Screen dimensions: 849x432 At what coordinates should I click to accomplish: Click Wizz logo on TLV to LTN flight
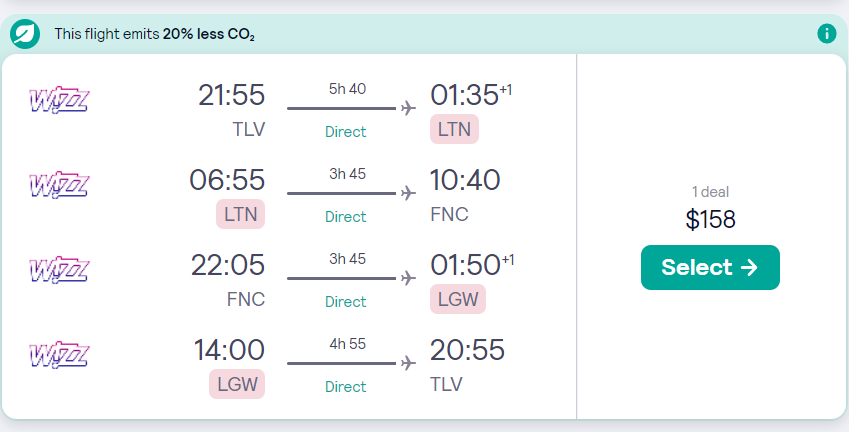click(59, 100)
